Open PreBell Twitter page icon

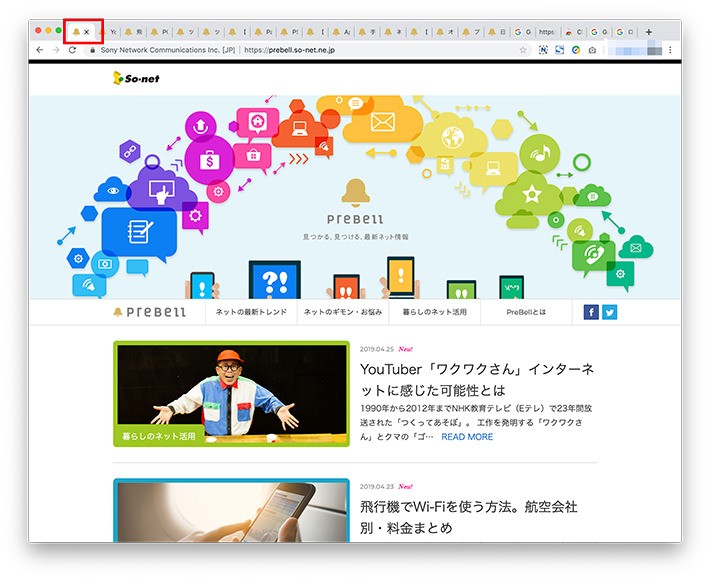tap(609, 312)
